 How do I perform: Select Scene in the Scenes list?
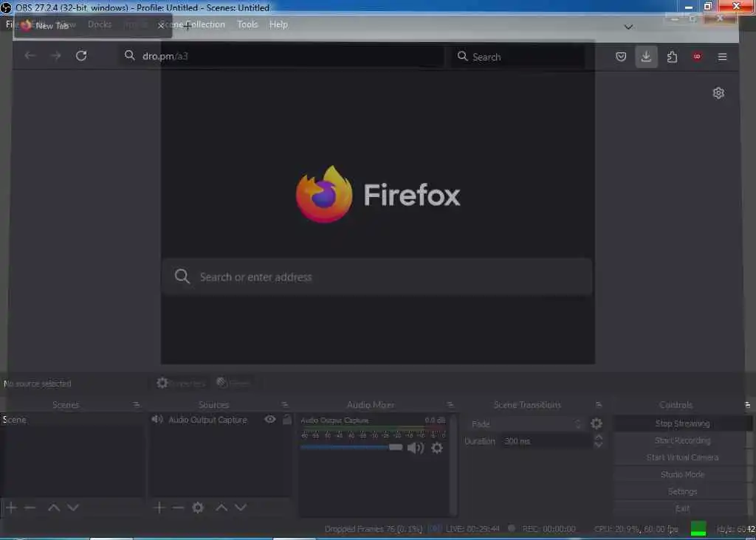72,420
